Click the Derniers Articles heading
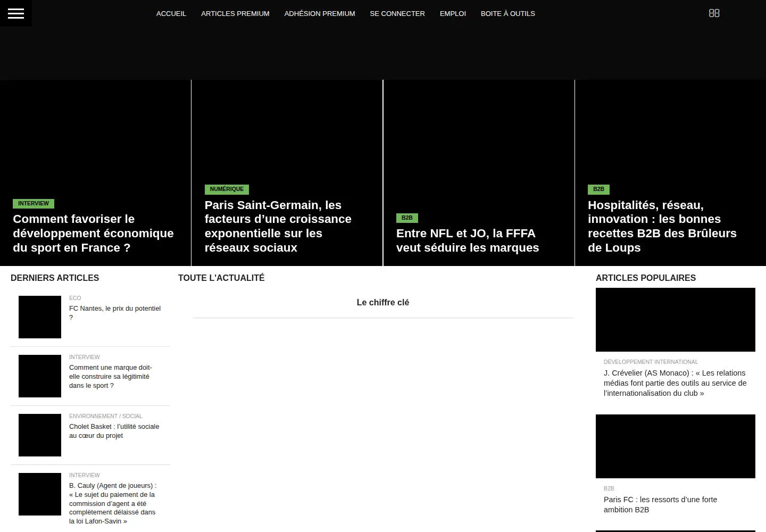Viewport: 766px width, 532px height. [x=55, y=278]
